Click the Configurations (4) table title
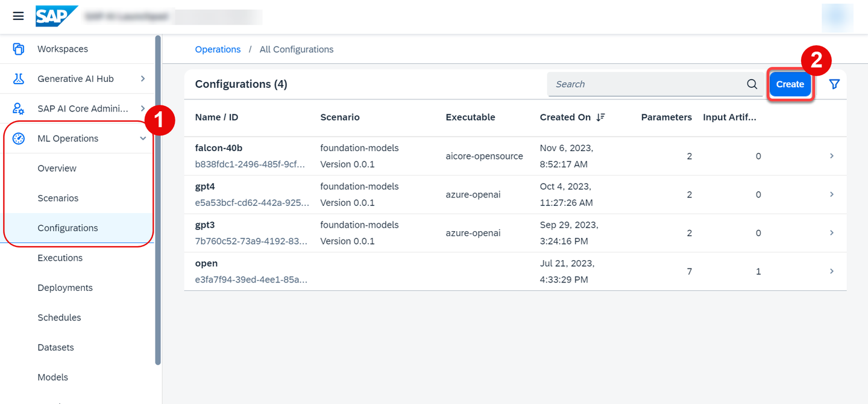Viewport: 868px width, 404px height. [x=241, y=84]
